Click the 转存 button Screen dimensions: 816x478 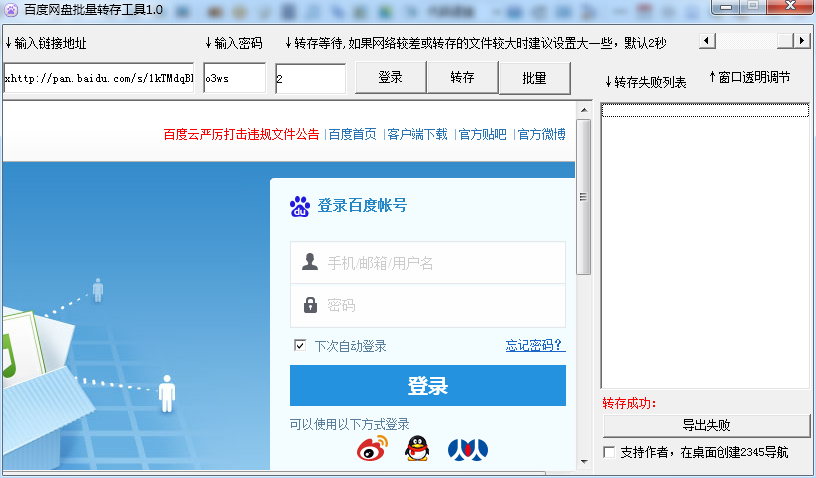462,78
